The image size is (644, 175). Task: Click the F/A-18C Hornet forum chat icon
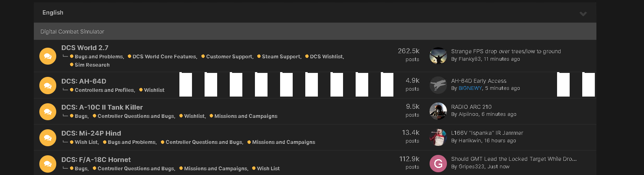tap(48, 164)
